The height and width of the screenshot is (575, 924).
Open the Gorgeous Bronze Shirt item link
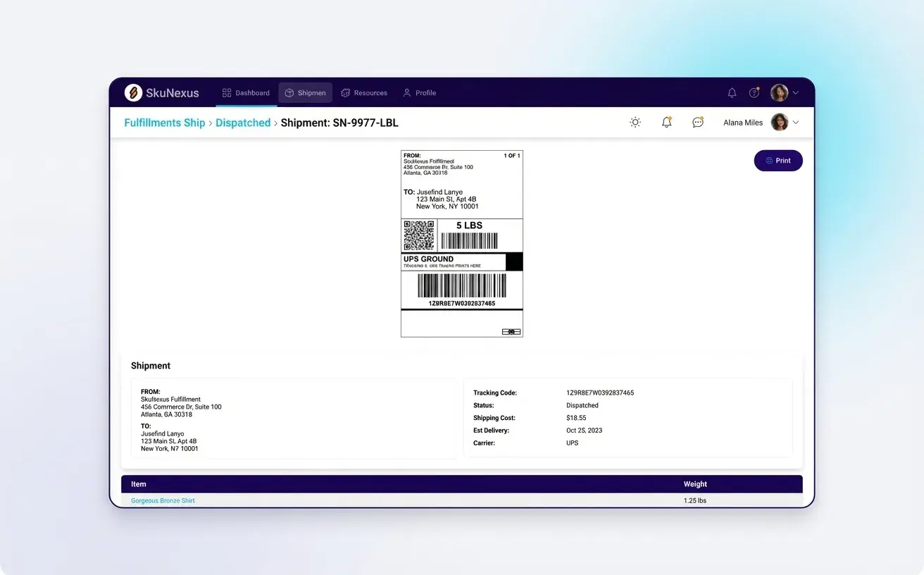pyautogui.click(x=162, y=500)
